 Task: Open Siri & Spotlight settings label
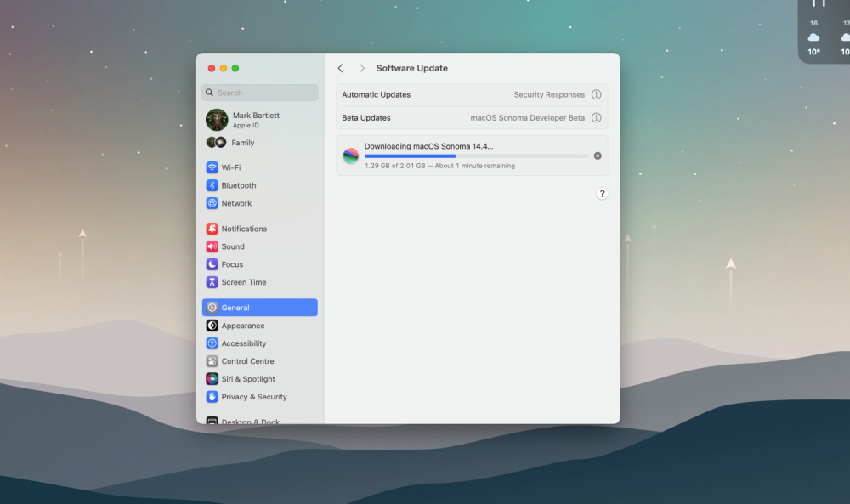248,379
